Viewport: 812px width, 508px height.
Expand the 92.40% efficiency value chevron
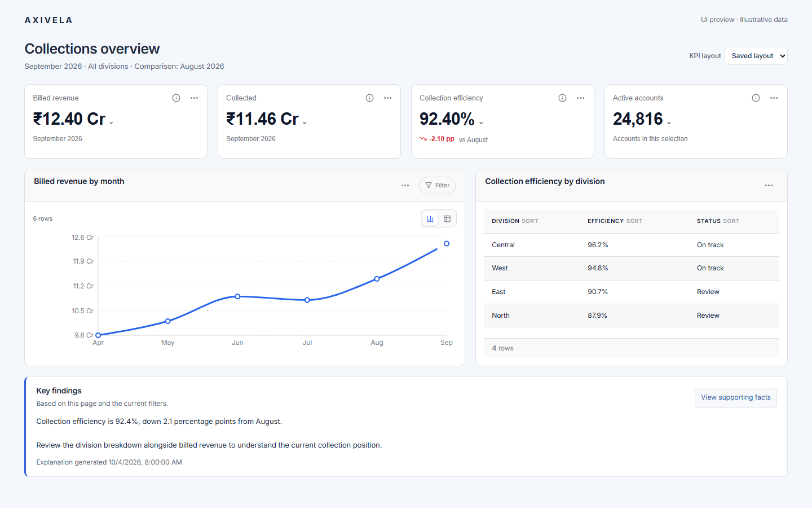(481, 123)
